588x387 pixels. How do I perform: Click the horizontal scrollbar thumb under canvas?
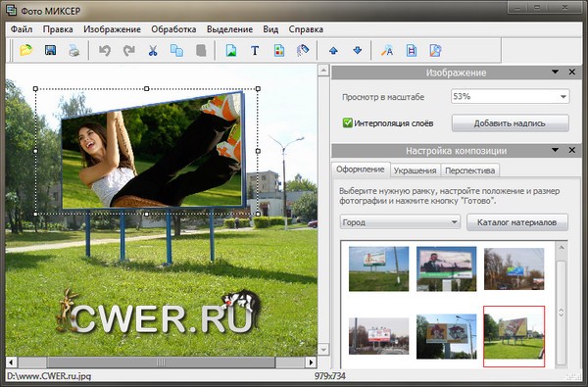pyautogui.click(x=161, y=363)
